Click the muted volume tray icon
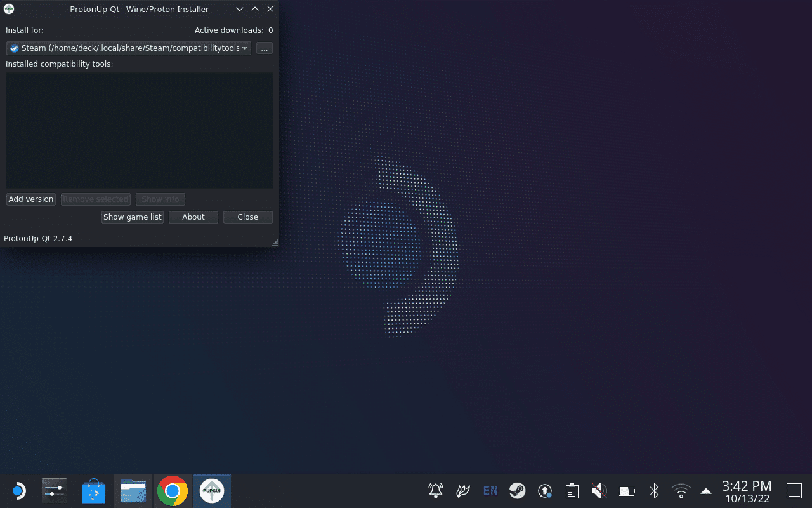The image size is (812, 508). click(599, 491)
